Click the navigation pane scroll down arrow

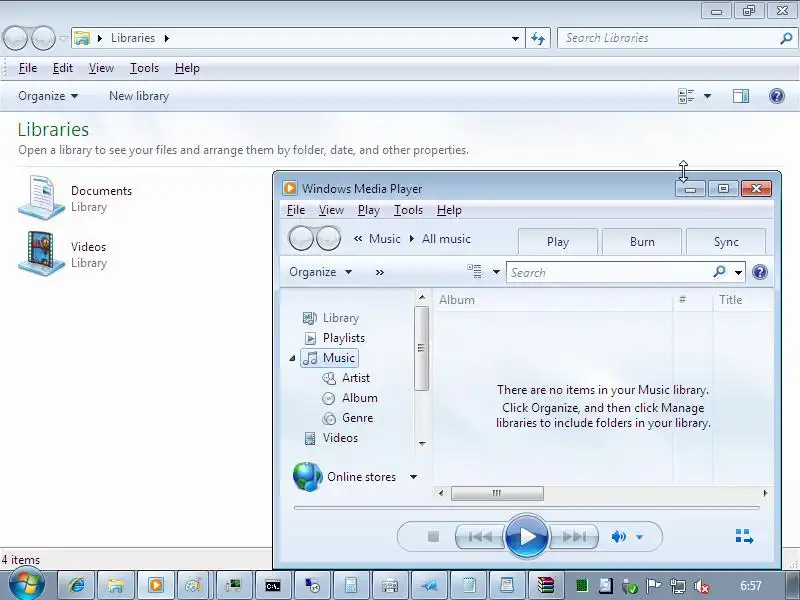tap(422, 443)
